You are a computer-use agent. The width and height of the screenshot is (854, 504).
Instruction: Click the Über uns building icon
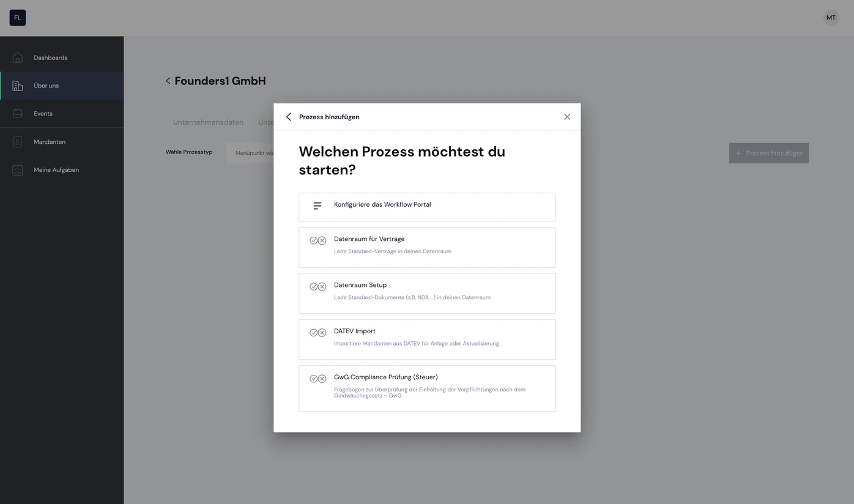click(18, 86)
